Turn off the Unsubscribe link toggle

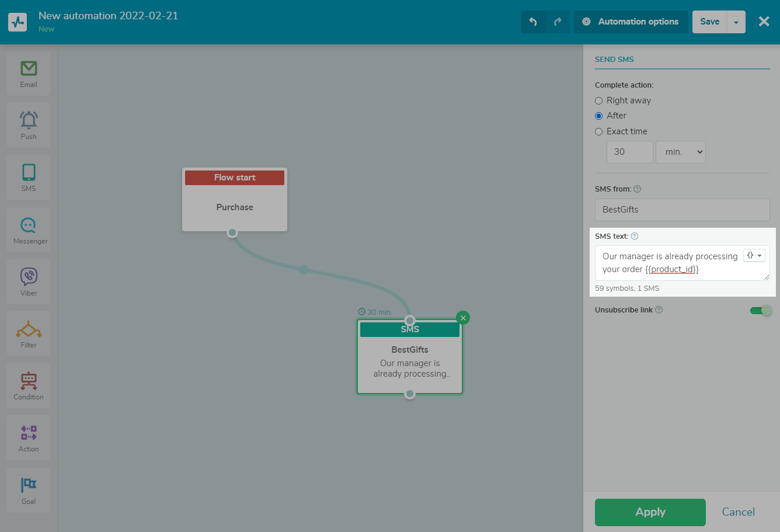(x=761, y=310)
